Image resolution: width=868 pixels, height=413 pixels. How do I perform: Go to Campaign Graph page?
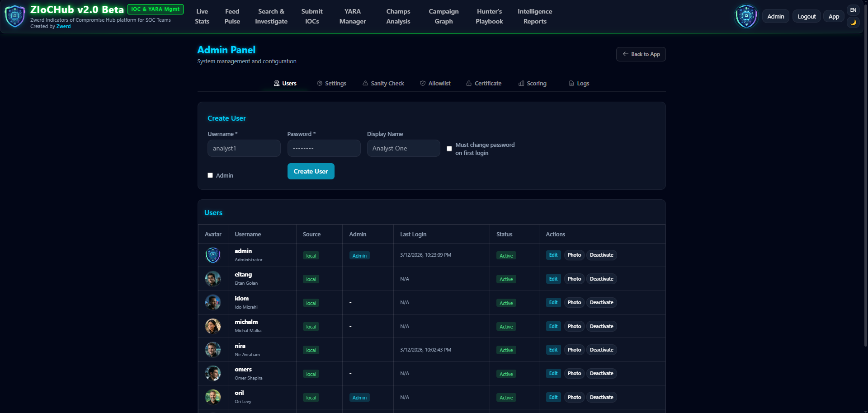tap(443, 16)
